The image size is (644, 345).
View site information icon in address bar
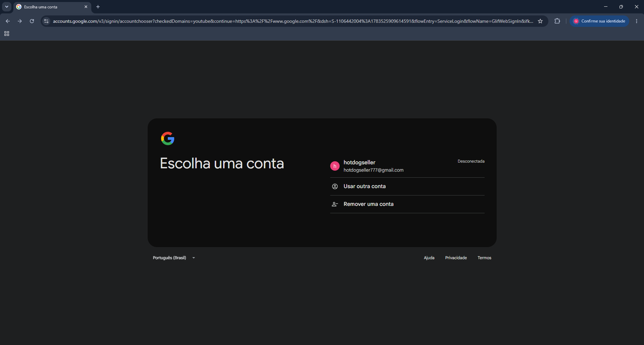click(47, 21)
